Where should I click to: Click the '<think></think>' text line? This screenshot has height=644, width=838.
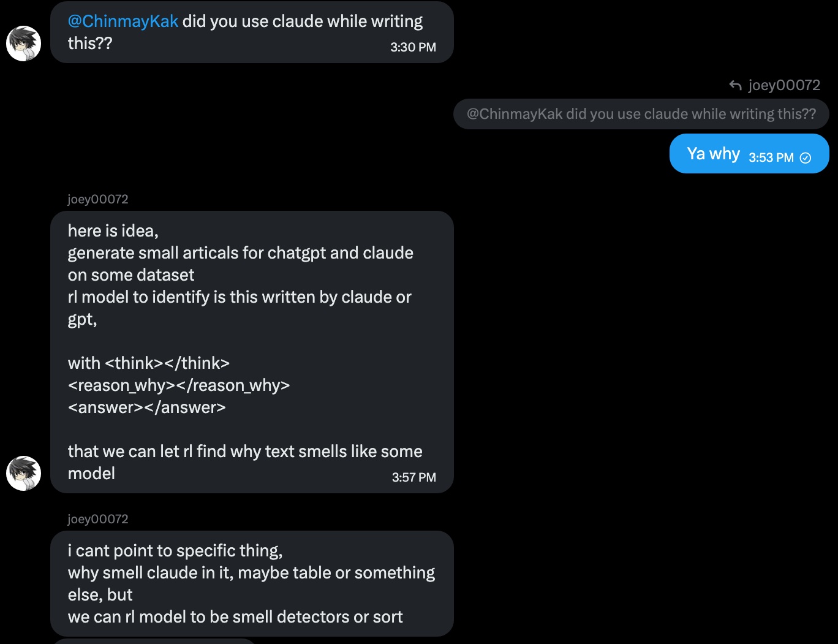point(149,363)
